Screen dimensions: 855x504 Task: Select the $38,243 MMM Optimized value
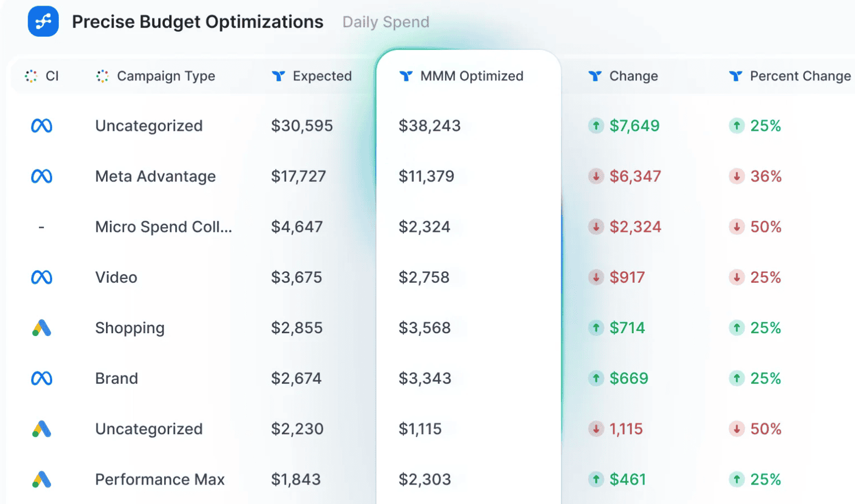point(429,125)
